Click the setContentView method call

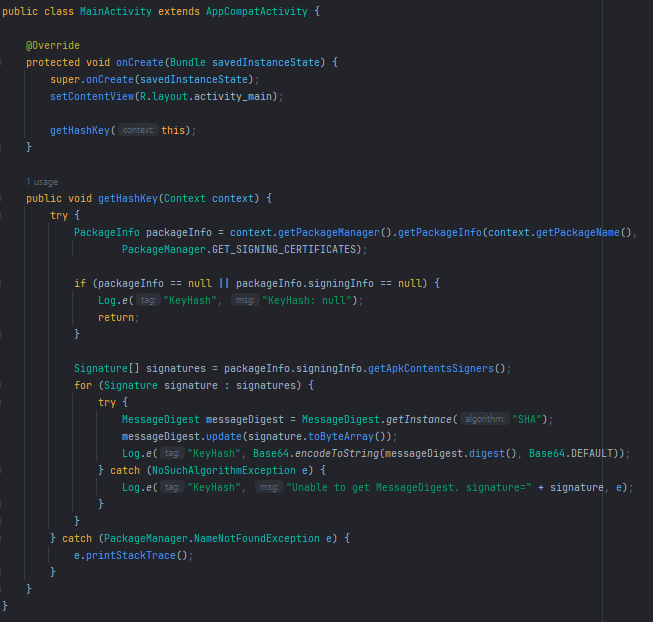point(92,96)
